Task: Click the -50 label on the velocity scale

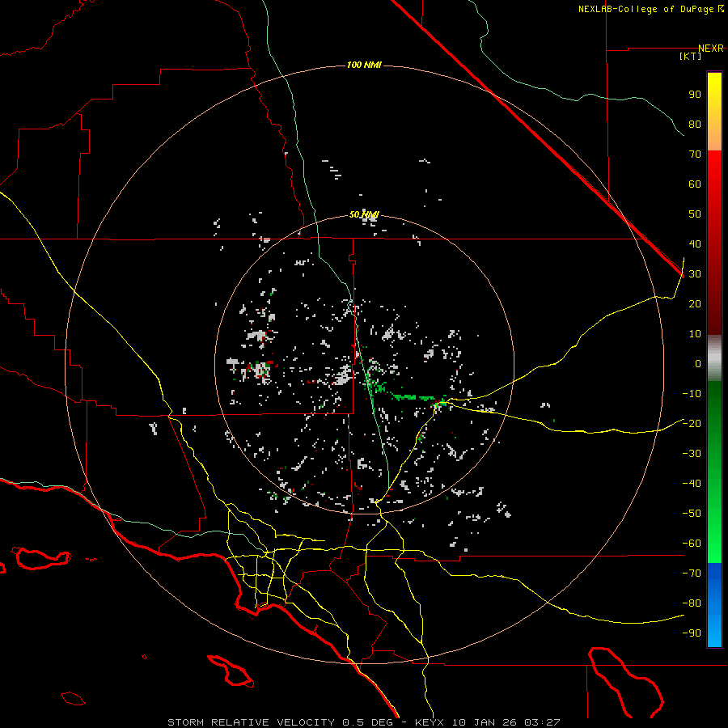Action: tap(691, 514)
